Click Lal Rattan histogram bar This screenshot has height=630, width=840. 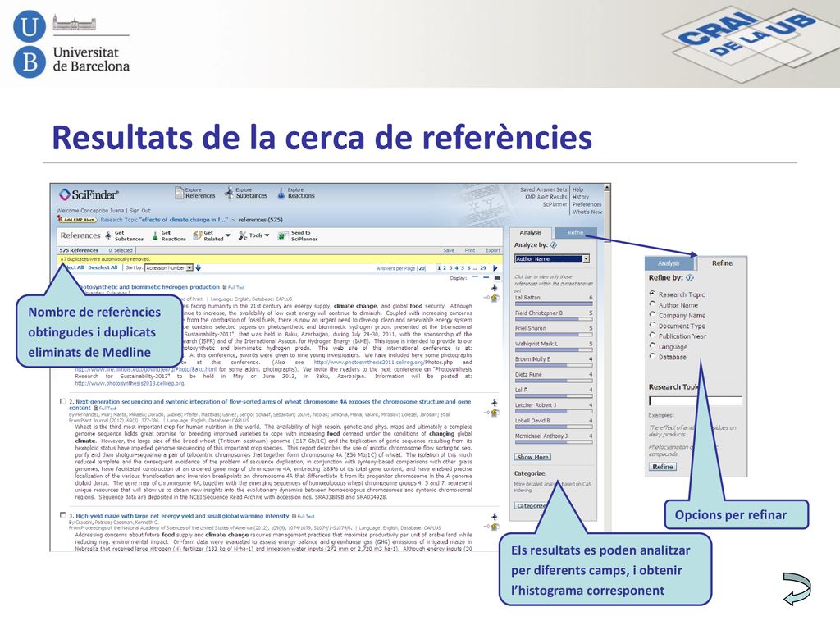(x=554, y=304)
